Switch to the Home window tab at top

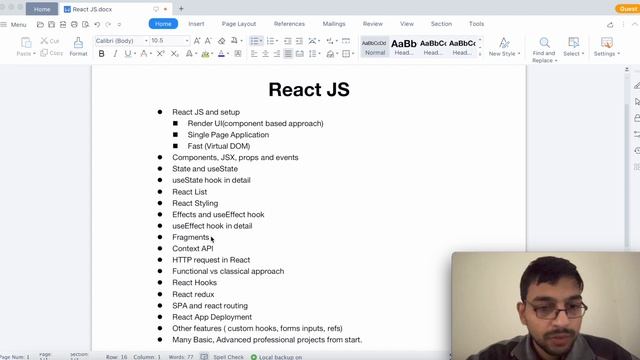(x=42, y=9)
